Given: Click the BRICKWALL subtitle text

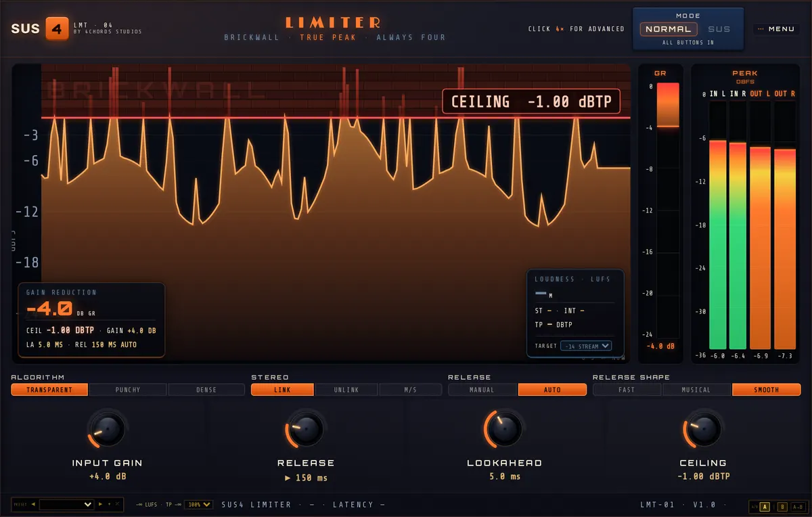Looking at the screenshot, I should coord(252,38).
